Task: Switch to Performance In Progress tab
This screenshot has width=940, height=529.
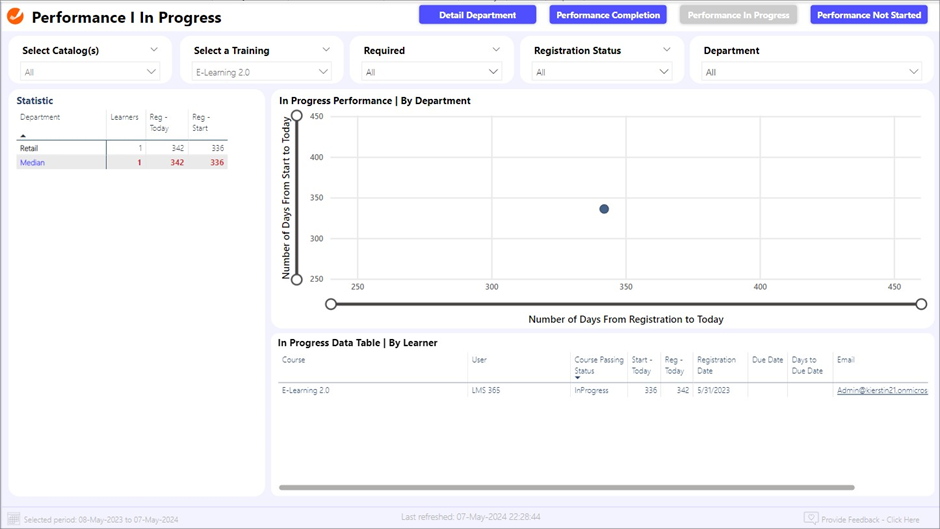Action: point(738,15)
